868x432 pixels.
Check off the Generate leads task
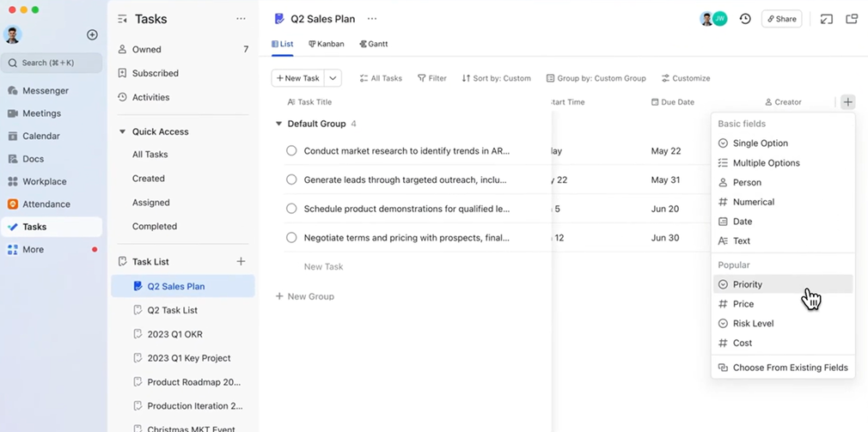[x=291, y=179]
